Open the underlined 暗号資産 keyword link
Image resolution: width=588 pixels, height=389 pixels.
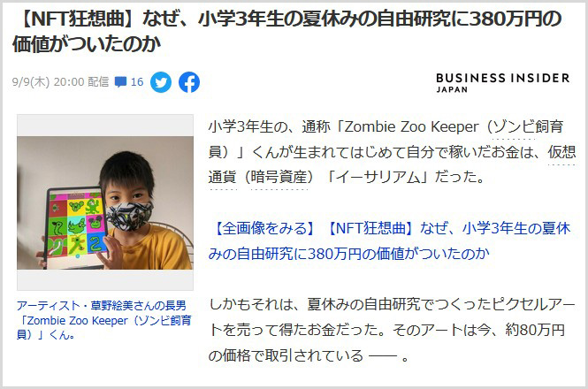279,177
